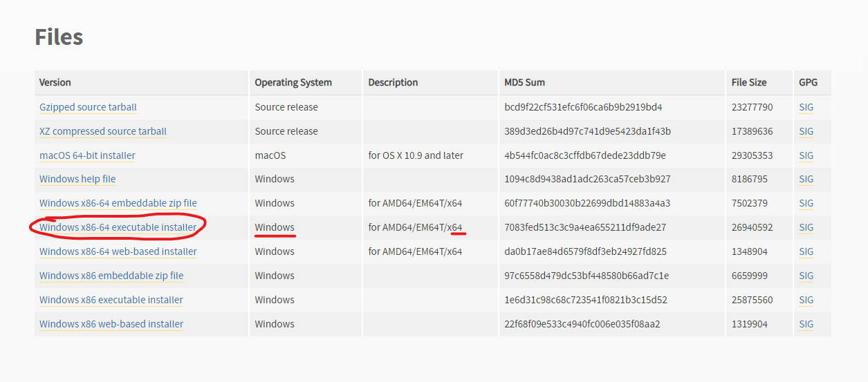Click file size 1348904

pyautogui.click(x=750, y=251)
